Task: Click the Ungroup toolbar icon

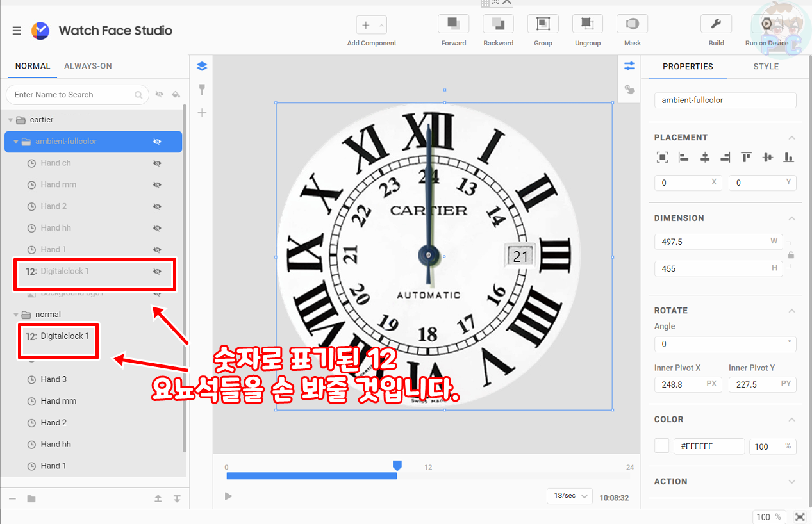Action: [x=588, y=24]
